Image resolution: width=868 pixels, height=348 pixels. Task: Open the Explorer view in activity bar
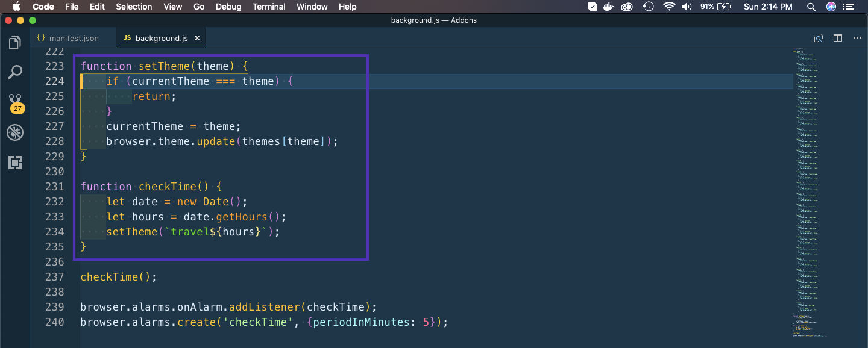click(15, 43)
